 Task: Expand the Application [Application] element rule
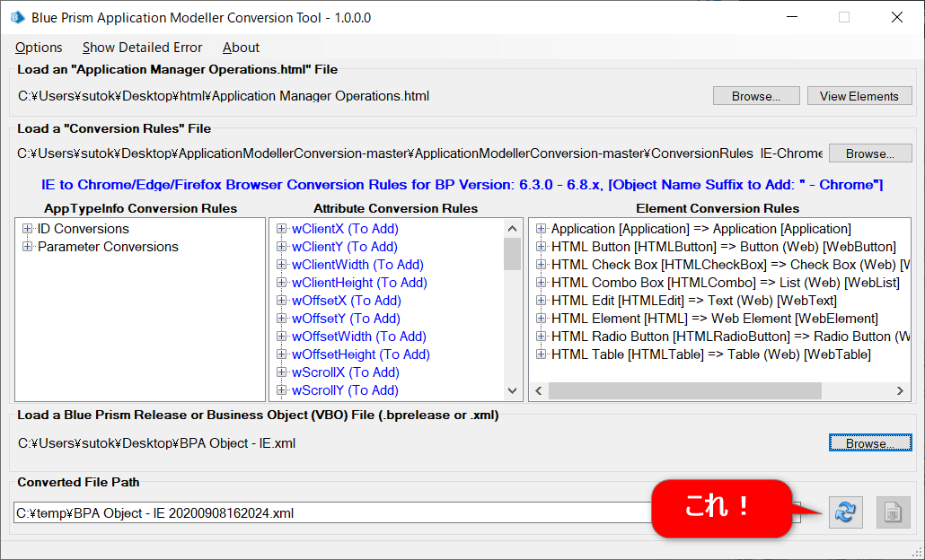541,229
